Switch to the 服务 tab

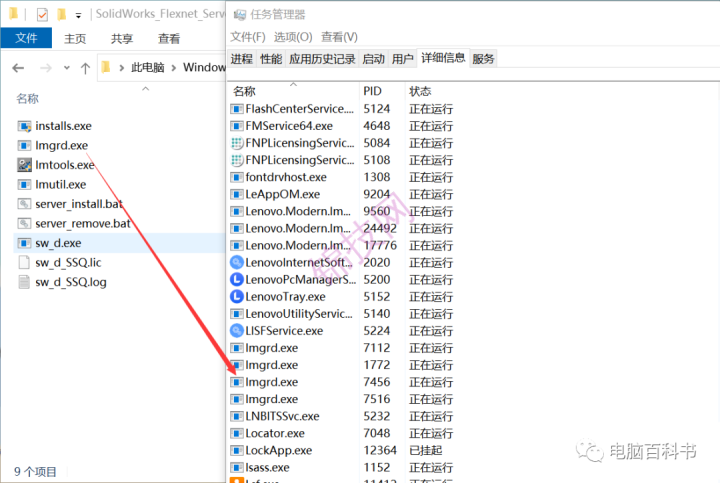483,59
